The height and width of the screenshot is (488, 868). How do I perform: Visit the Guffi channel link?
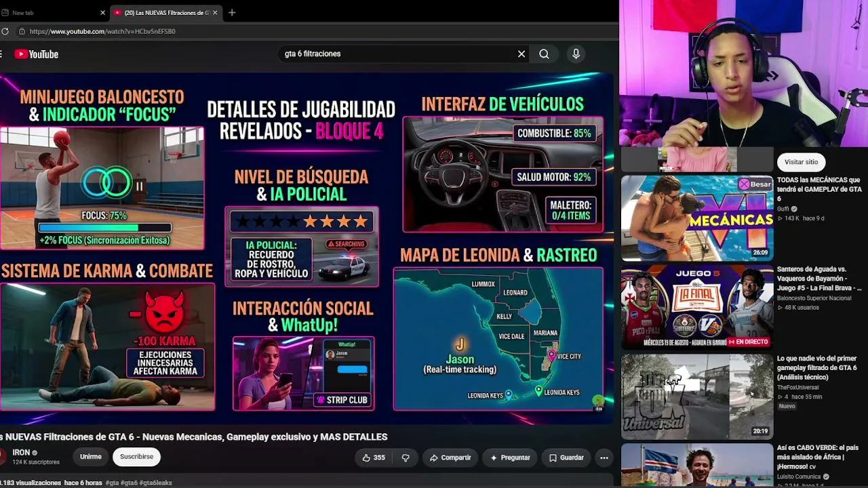coord(785,209)
